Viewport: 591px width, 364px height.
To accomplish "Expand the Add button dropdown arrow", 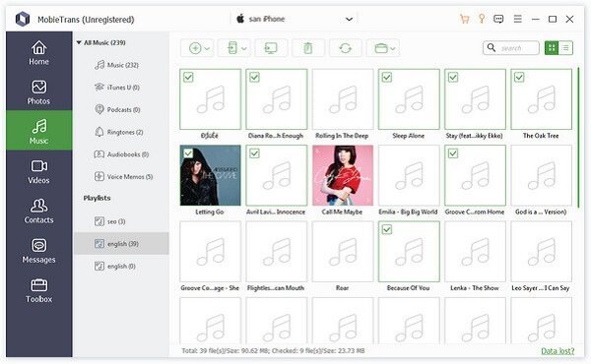I will tap(207, 48).
